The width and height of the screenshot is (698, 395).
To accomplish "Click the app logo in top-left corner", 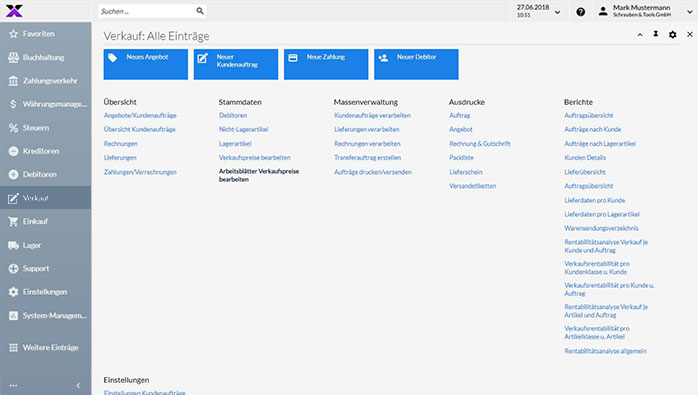I will point(14,11).
